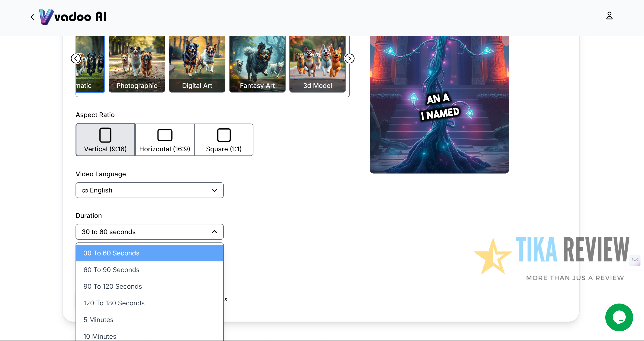Open the user profile icon
Screen dimensions: 644x341
609,16
